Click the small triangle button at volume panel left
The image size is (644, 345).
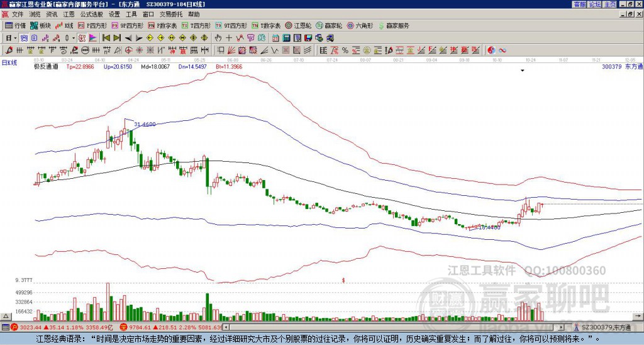pos(5,316)
